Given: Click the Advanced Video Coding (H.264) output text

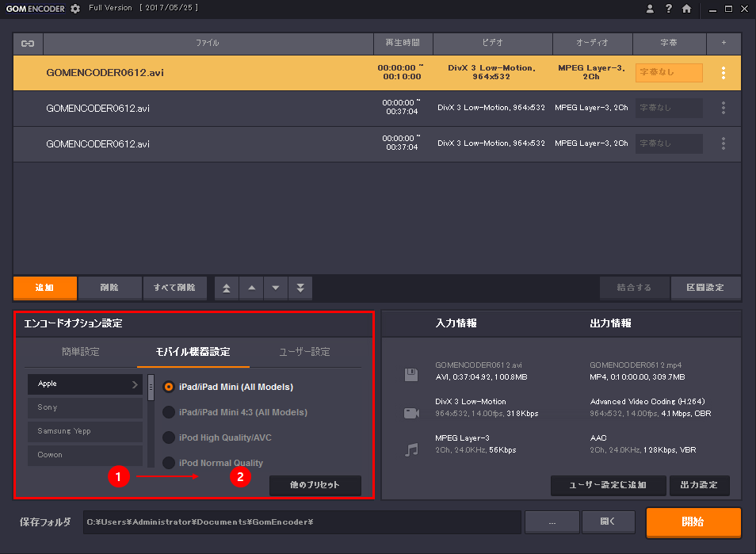Looking at the screenshot, I should (x=647, y=402).
